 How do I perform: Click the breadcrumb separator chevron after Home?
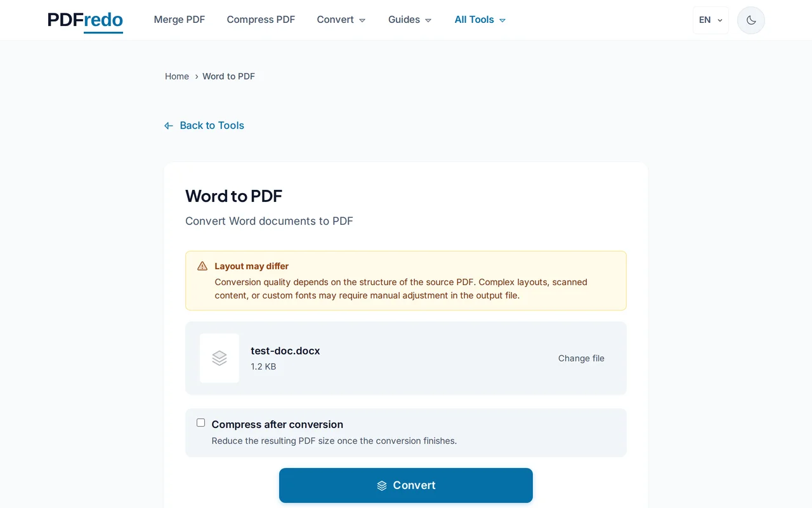(x=196, y=76)
